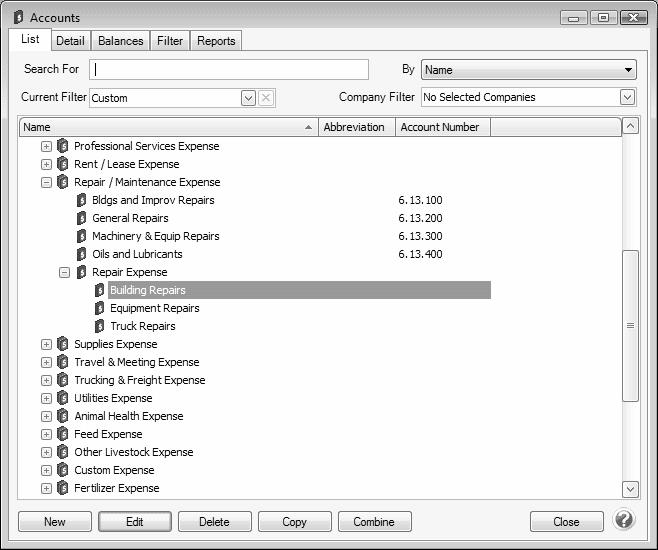Click the Oils and Lubricants account icon
This screenshot has width=658, height=550.
(82, 254)
